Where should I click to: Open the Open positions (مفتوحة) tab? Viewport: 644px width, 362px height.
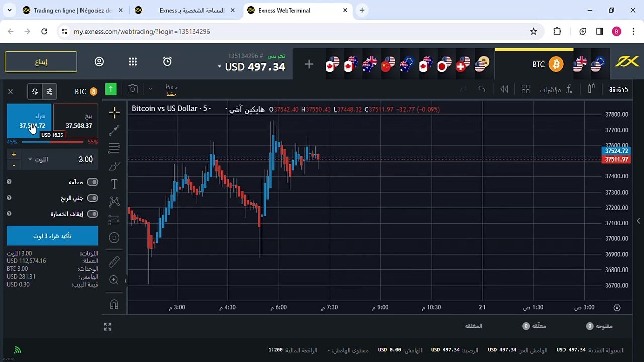(600, 326)
